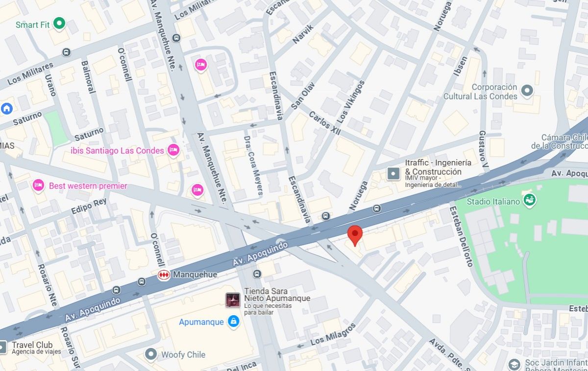Select the Best western premier hotel pin
This screenshot has height=371, width=588.
[38, 185]
